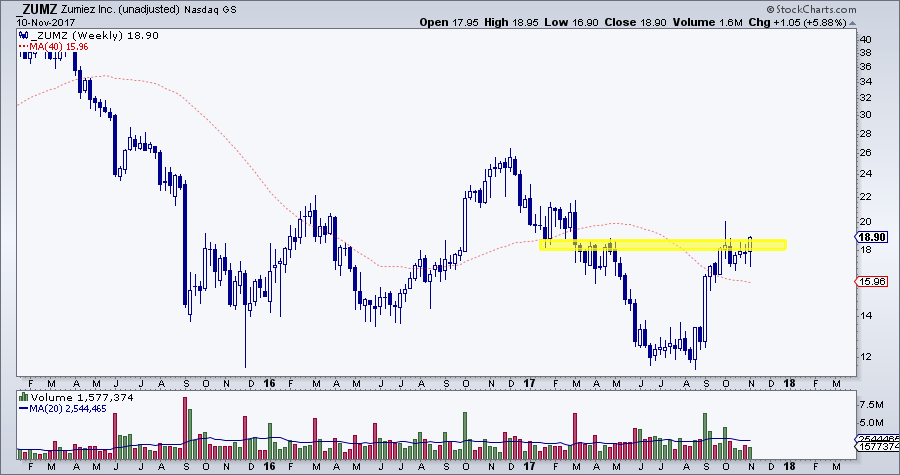900x475 pixels.
Task: Click the 1577374 volume axis tag
Action: tap(878, 446)
